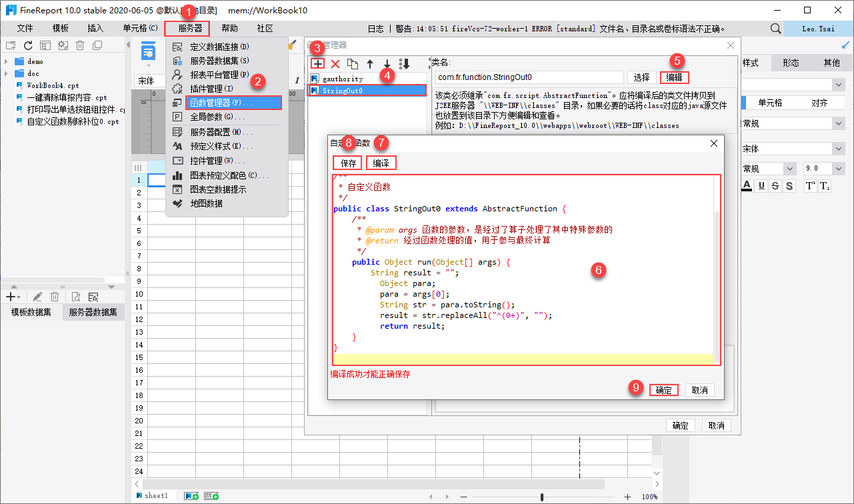Click the preview dataset icon
The image size is (854, 504).
pos(76,297)
